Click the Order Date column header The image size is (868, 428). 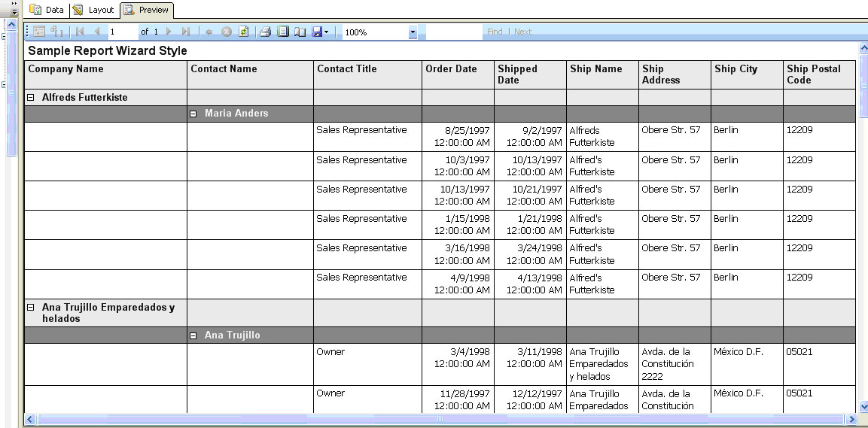(458, 74)
